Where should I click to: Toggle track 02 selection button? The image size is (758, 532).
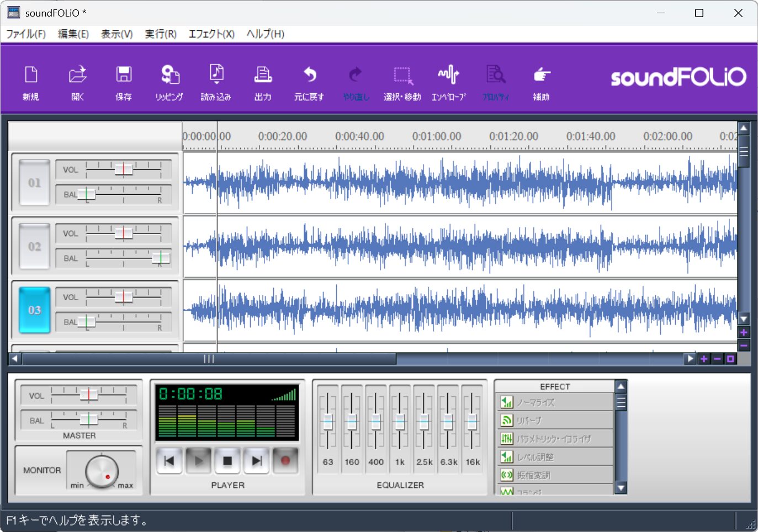34,246
